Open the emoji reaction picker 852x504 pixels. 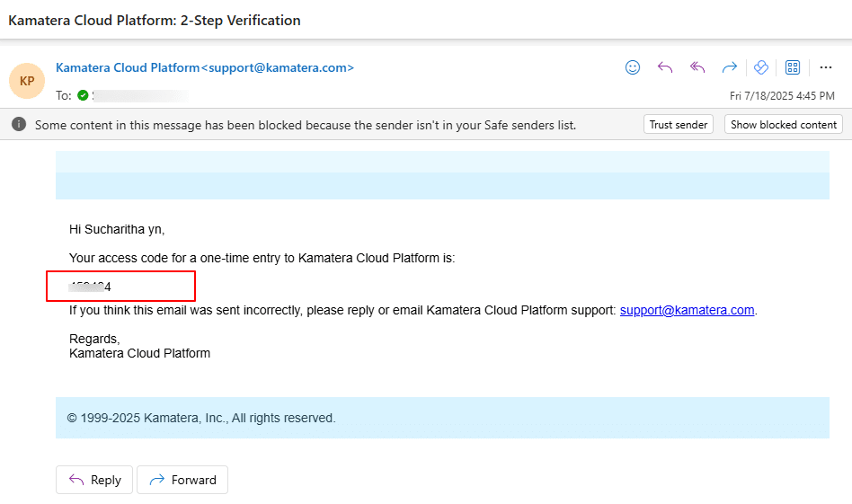click(x=633, y=67)
